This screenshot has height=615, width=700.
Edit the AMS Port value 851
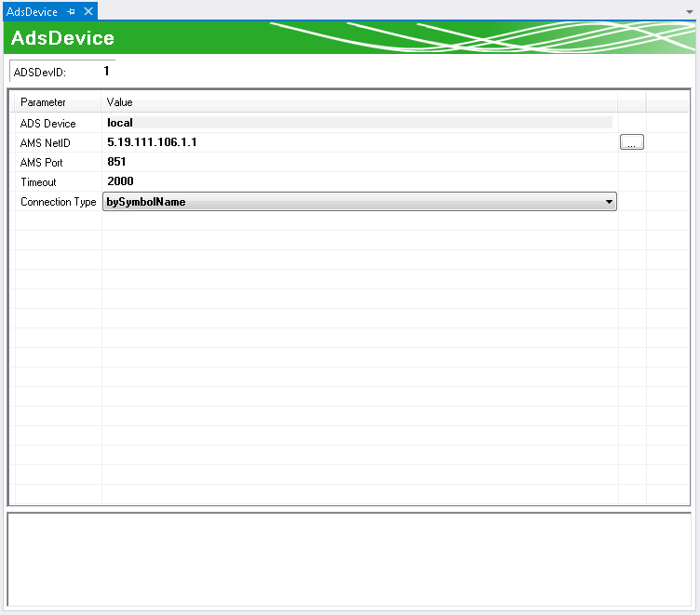click(x=116, y=162)
